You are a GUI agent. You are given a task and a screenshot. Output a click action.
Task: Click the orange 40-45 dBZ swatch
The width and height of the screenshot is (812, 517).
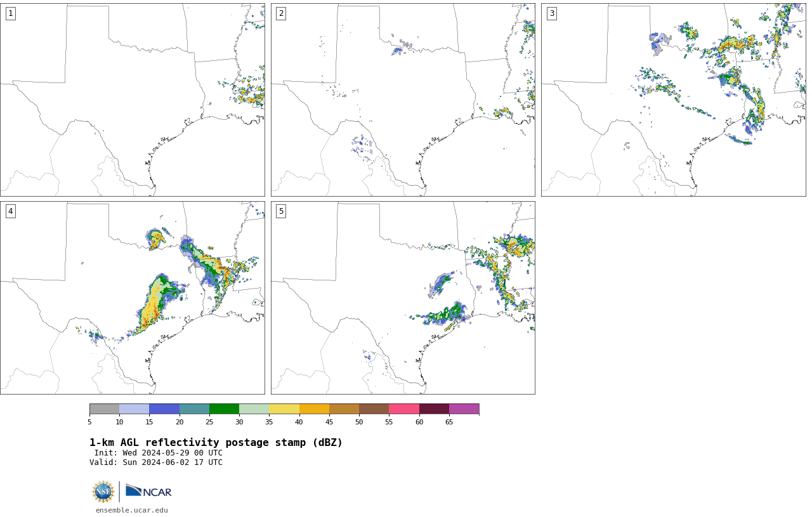point(314,409)
